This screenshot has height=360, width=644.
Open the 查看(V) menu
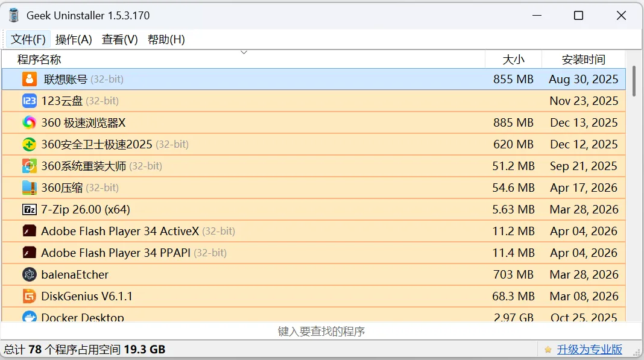pos(119,39)
